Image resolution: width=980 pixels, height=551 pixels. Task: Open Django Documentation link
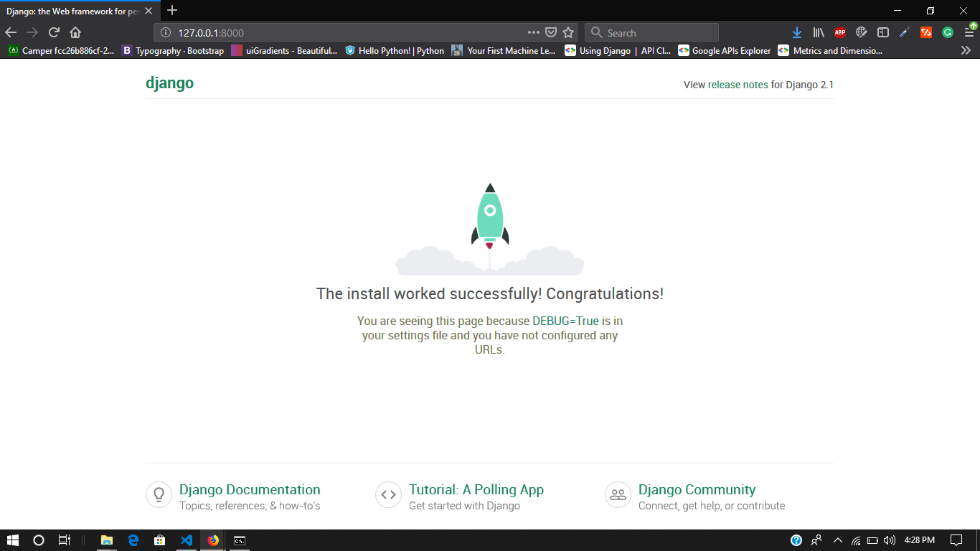click(250, 489)
